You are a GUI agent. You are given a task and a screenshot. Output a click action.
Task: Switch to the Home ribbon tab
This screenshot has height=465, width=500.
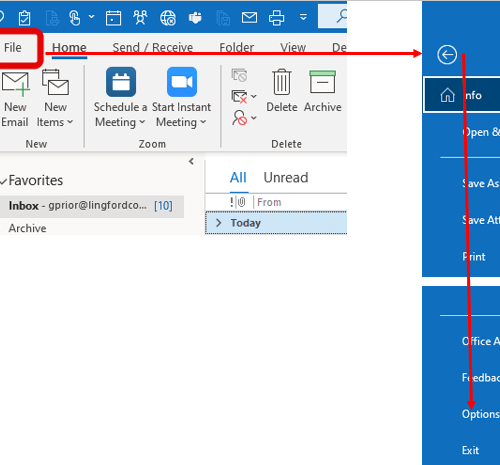click(x=69, y=48)
